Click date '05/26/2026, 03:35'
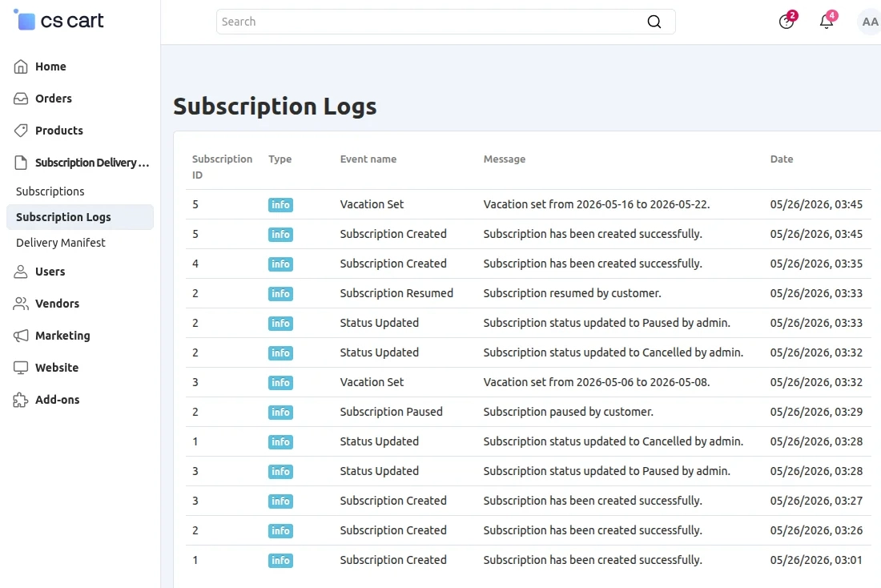Image resolution: width=881 pixels, height=588 pixels. (816, 264)
